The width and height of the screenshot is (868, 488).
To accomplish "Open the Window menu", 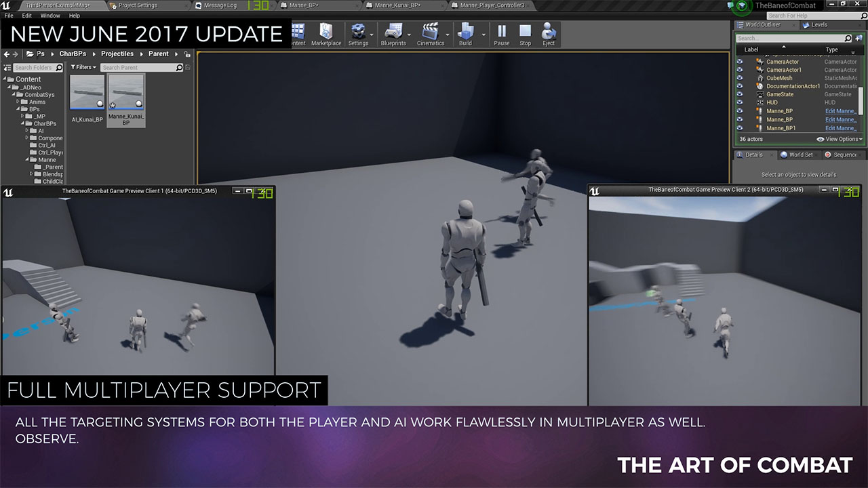I will tap(50, 16).
